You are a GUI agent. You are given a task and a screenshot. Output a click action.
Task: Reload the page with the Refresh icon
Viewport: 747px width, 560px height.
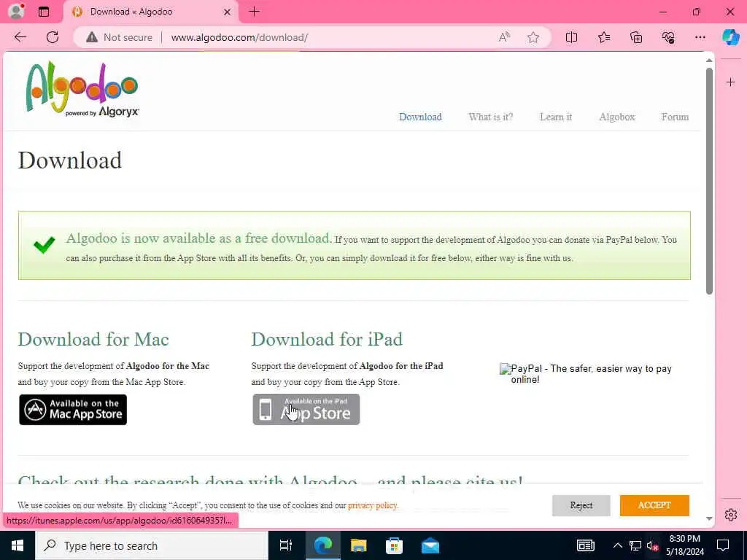click(53, 37)
